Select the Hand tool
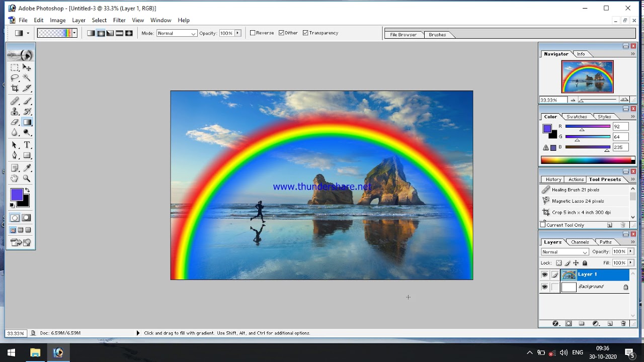644x362 pixels. click(15, 178)
